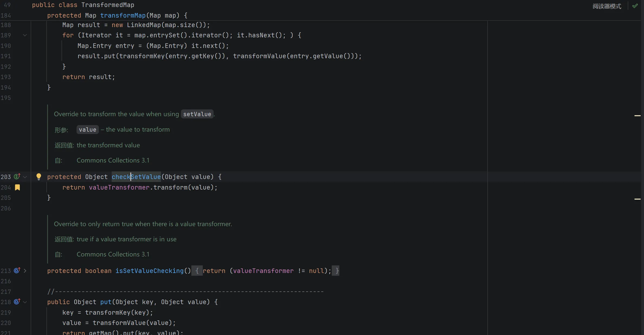Click upper yellow warning marker in error stripe

tap(637, 116)
